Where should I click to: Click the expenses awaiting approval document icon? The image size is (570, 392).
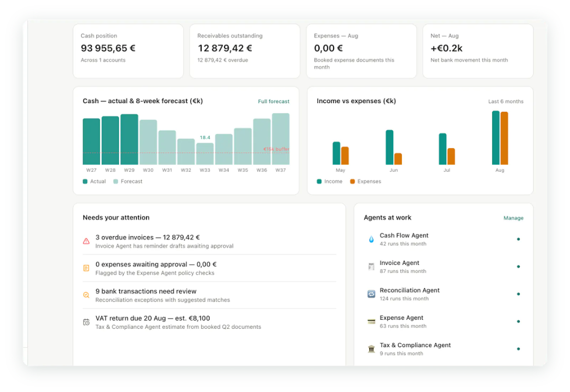click(86, 268)
